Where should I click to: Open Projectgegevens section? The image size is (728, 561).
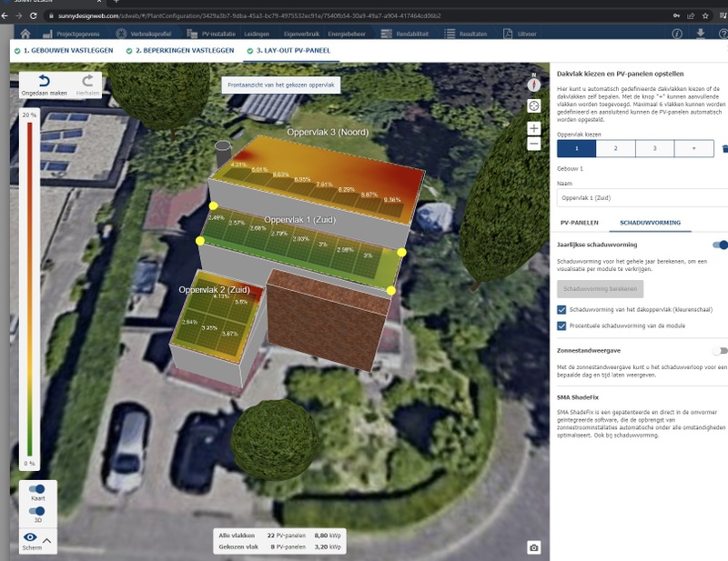click(71, 34)
